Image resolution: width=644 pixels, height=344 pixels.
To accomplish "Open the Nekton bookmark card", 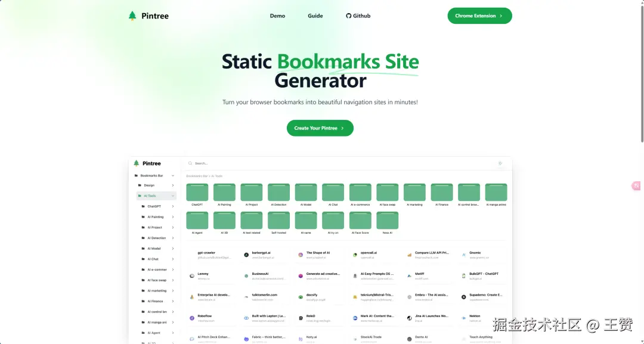I will (482, 318).
